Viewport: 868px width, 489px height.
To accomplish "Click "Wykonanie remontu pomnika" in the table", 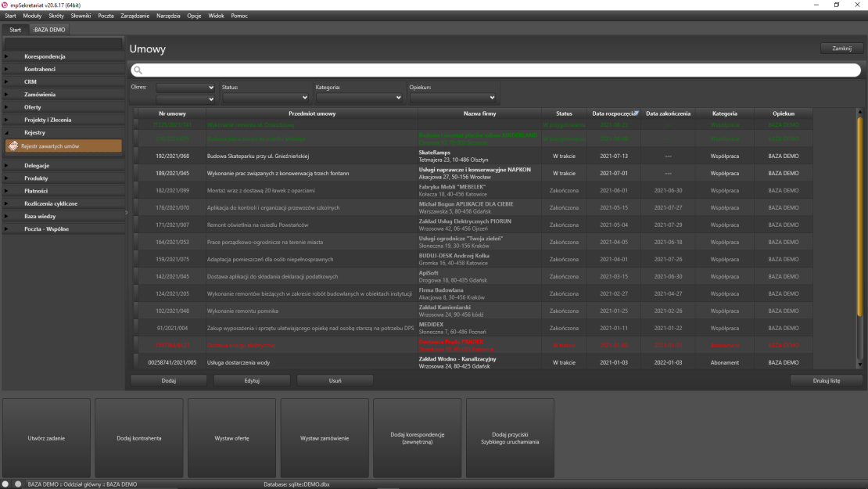I will [x=242, y=311].
